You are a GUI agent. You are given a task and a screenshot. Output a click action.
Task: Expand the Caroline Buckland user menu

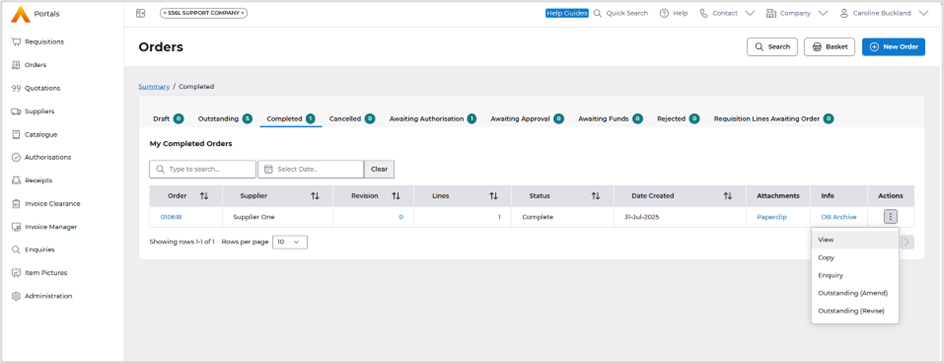pyautogui.click(x=924, y=13)
